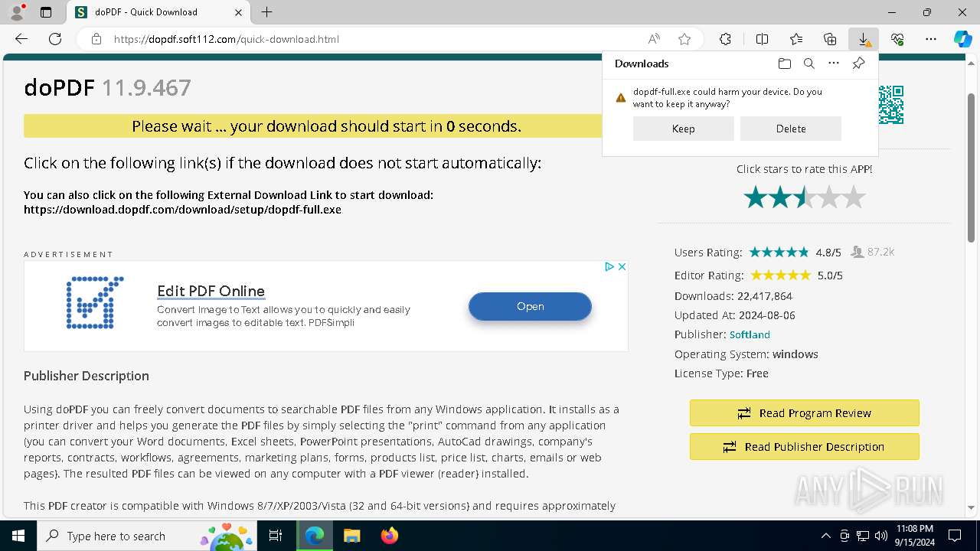
Task: Rate app with the third star
Action: [805, 197]
